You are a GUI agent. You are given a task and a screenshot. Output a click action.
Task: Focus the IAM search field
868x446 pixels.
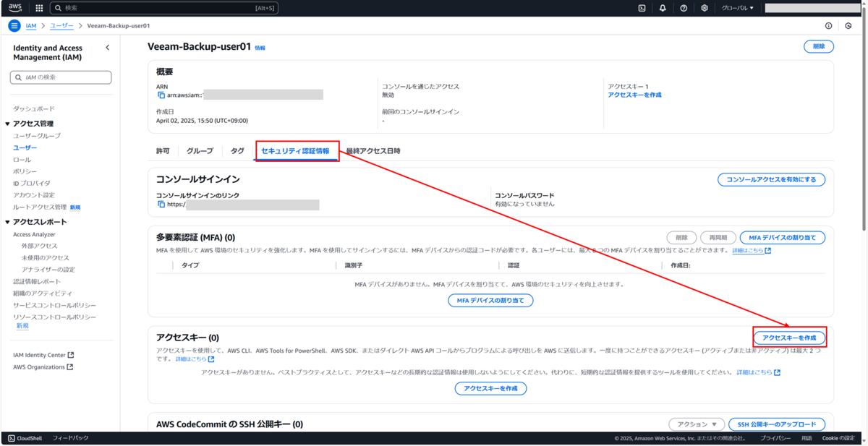pos(61,77)
